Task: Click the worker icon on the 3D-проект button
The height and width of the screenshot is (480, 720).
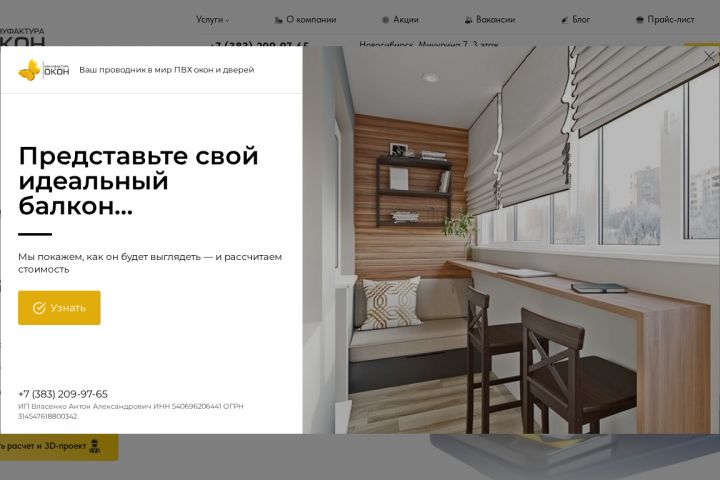Action: pos(95,446)
